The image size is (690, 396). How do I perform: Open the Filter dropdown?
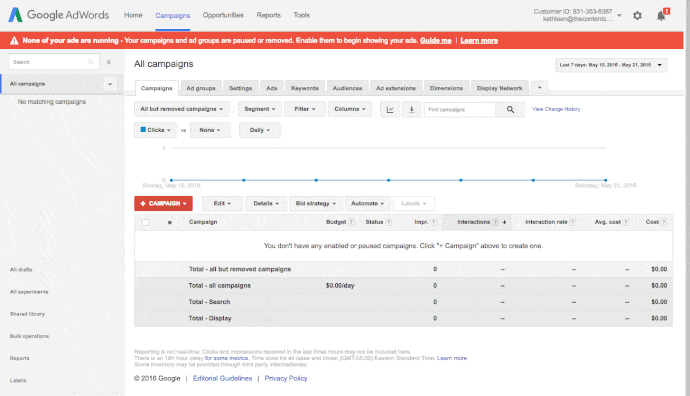(x=305, y=109)
